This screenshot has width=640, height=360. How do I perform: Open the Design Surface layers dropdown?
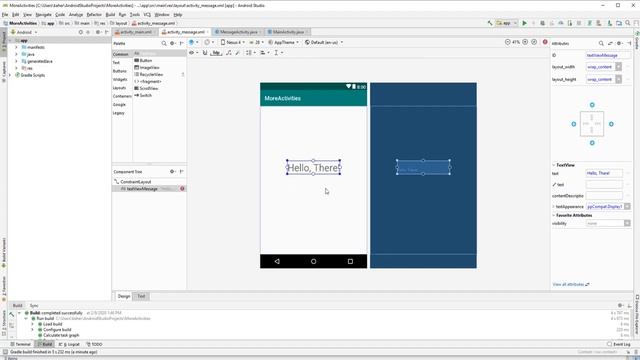pyautogui.click(x=193, y=42)
